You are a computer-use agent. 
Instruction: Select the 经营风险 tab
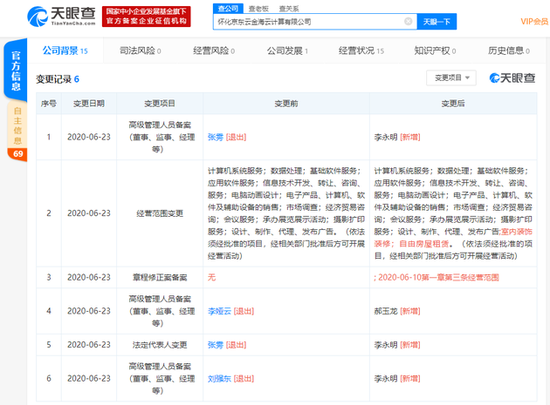click(x=214, y=51)
